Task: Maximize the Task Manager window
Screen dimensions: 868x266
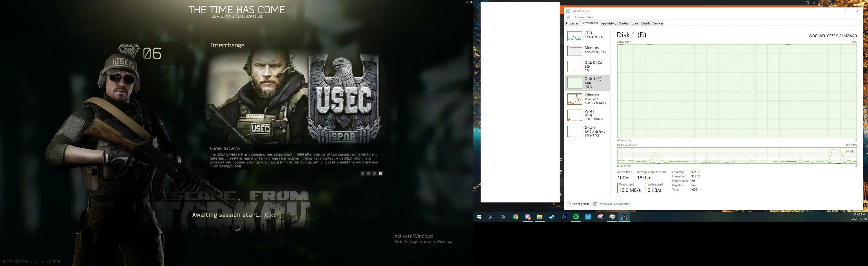Action: 846,11
